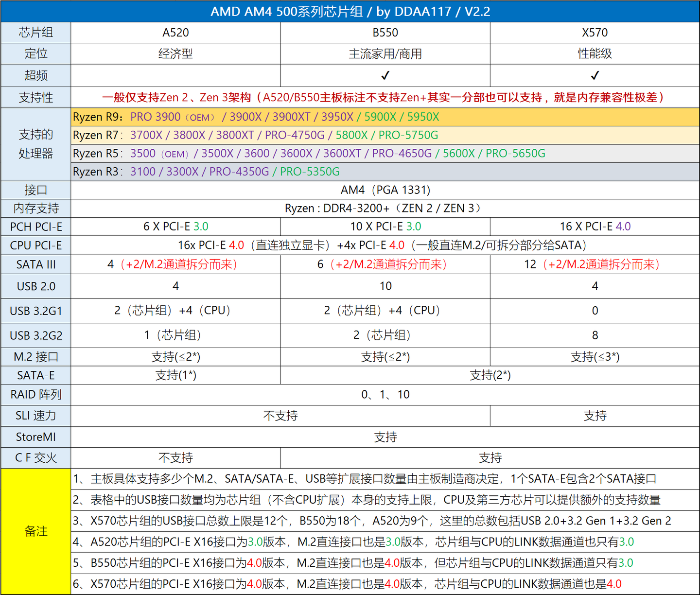
Task: Click the AM4 (PGA 1331) socket cell
Action: click(385, 190)
